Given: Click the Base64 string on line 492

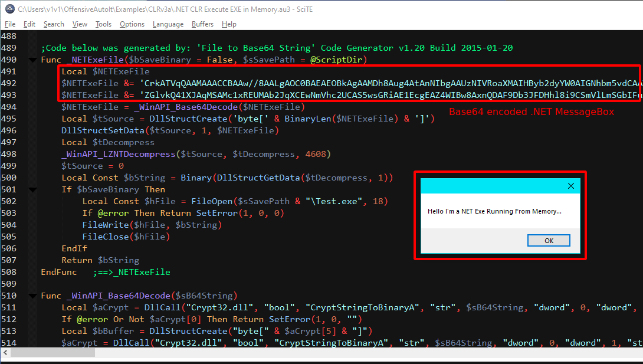Looking at the screenshot, I should click(x=391, y=83).
